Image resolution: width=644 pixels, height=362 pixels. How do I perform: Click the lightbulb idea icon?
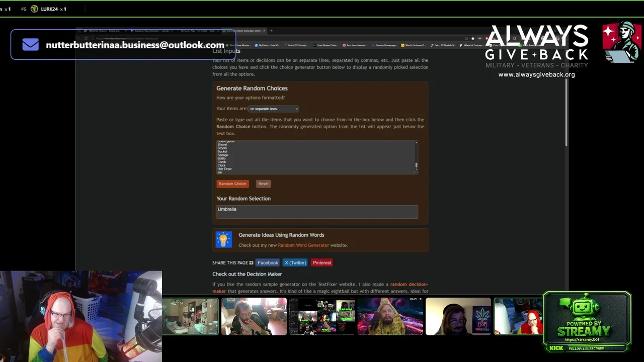point(224,240)
